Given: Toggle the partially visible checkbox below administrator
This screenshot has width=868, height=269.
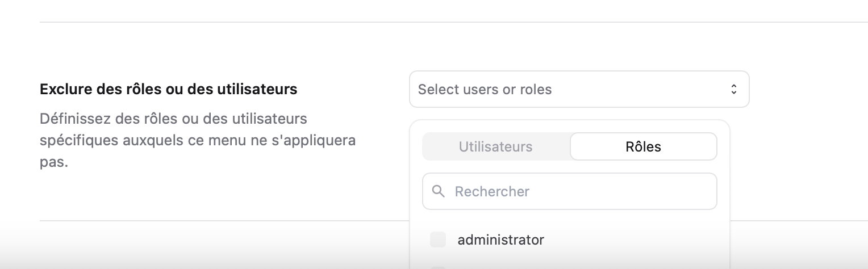Looking at the screenshot, I should coord(438,267).
